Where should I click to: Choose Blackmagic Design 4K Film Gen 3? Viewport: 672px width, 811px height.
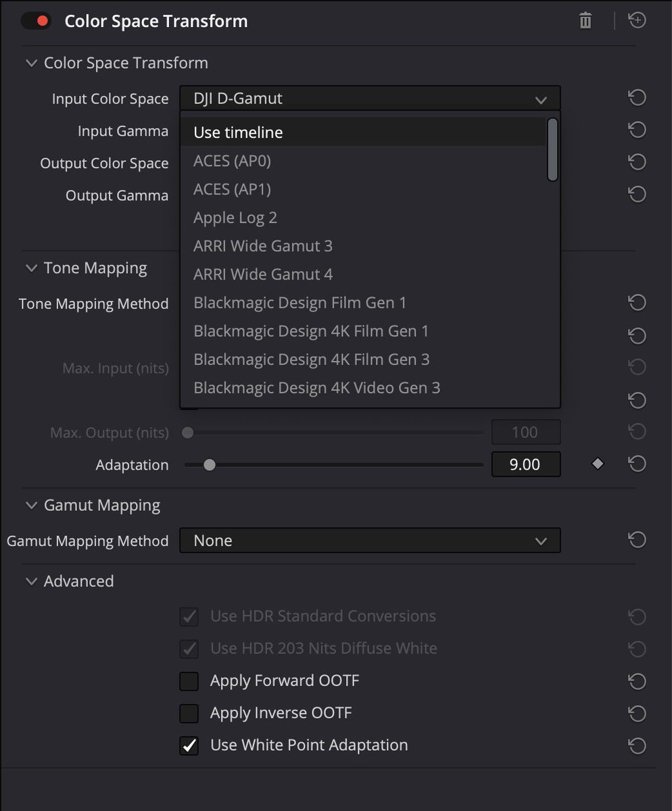click(x=363, y=360)
